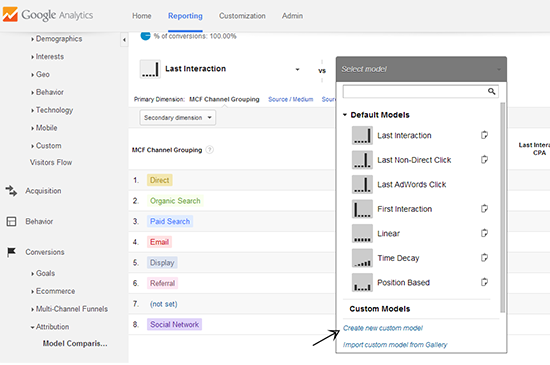The height and width of the screenshot is (365, 550).
Task: Click the Last AdWords Click model icon
Action: click(x=362, y=184)
